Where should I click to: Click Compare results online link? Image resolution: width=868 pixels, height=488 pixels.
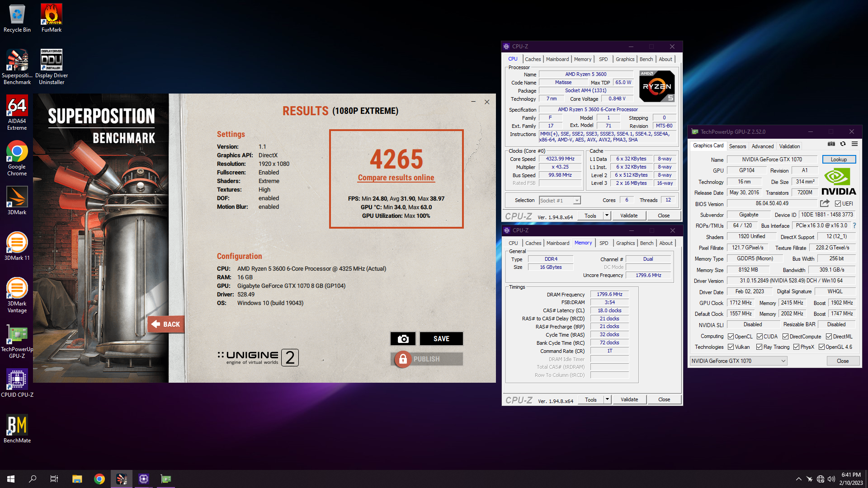point(396,178)
